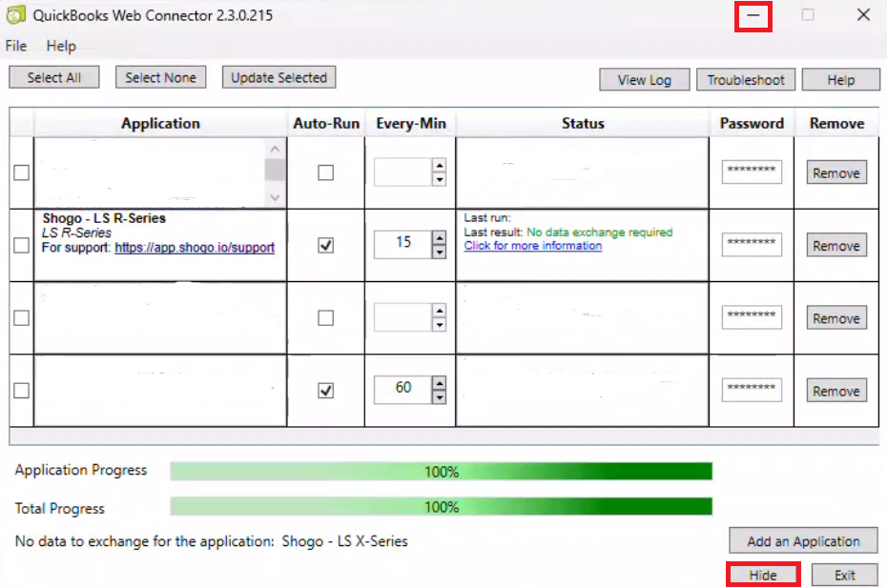The height and width of the screenshot is (588, 887).
Task: Click the Every-Min field showing 60
Action: [403, 390]
